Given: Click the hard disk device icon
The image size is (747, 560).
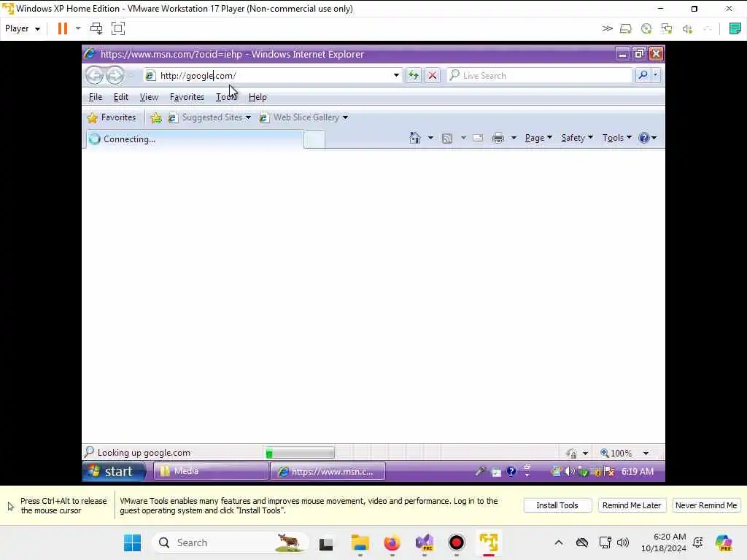Looking at the screenshot, I should pos(625,29).
